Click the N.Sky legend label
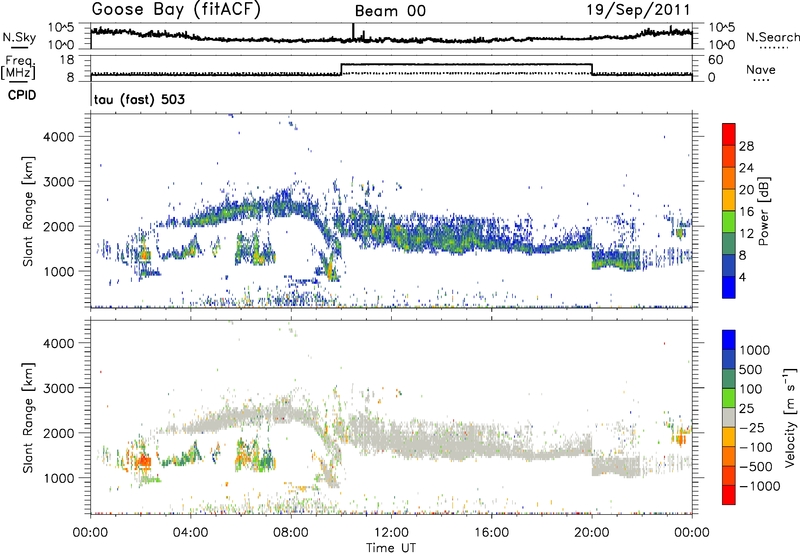 pyautogui.click(x=19, y=37)
